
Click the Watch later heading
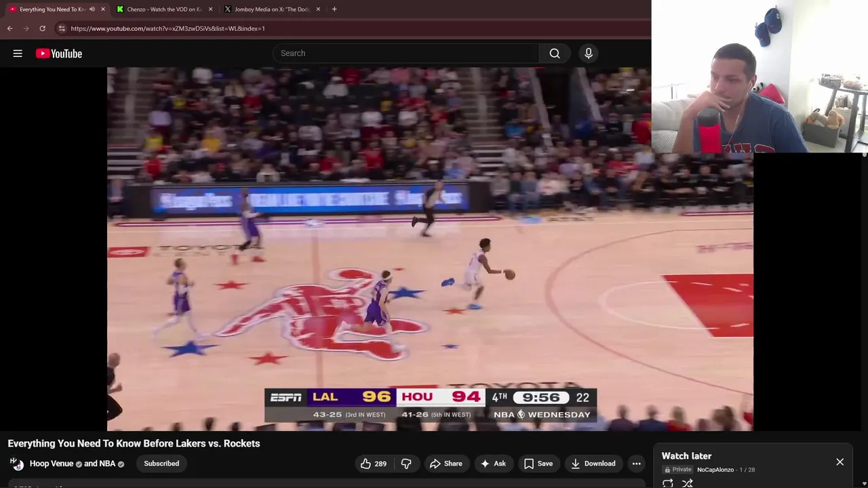(x=686, y=456)
